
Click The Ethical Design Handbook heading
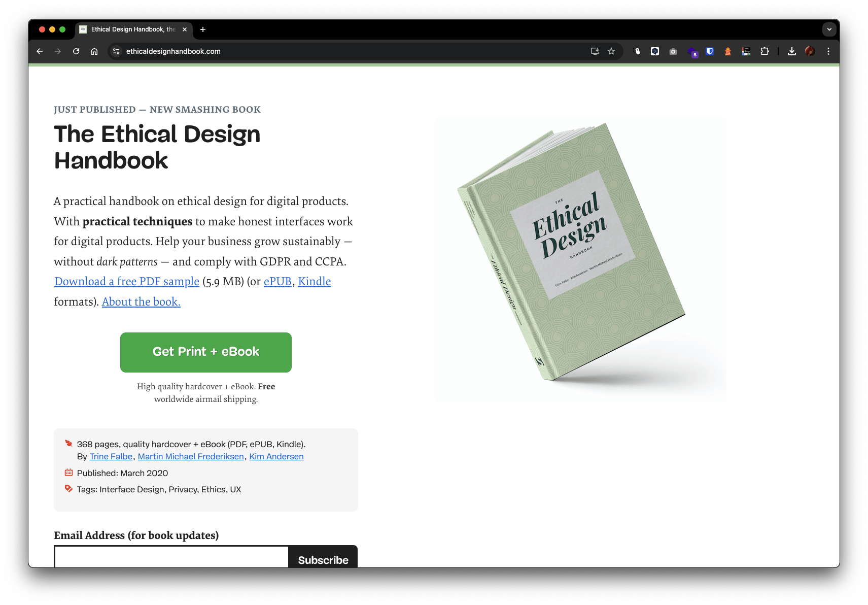[x=157, y=147]
